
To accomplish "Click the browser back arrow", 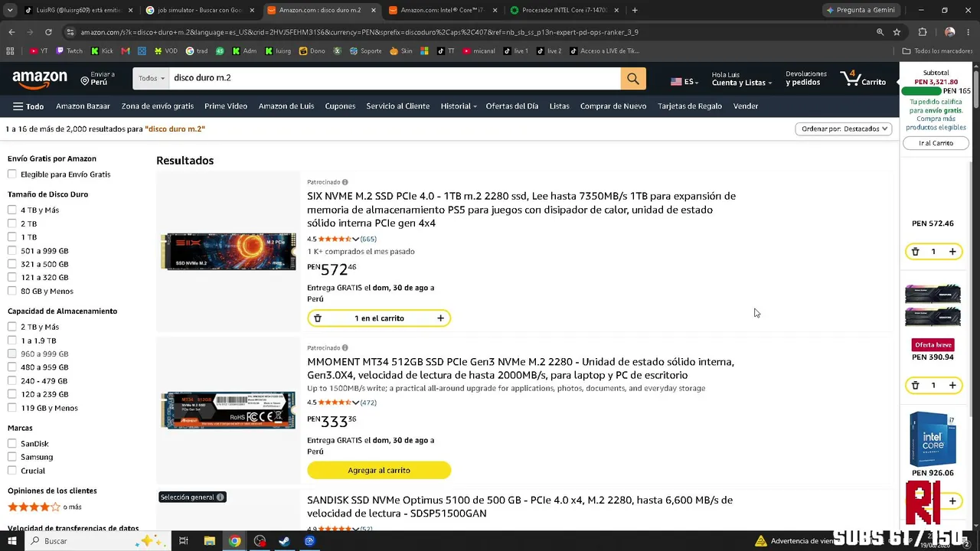I will [11, 32].
